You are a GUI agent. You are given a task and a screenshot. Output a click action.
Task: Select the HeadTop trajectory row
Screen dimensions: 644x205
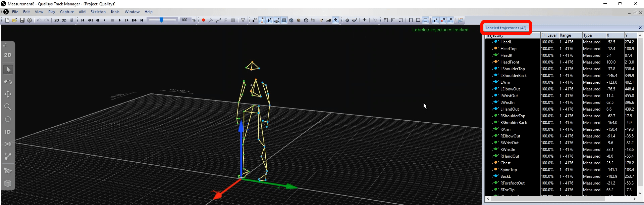(561, 49)
